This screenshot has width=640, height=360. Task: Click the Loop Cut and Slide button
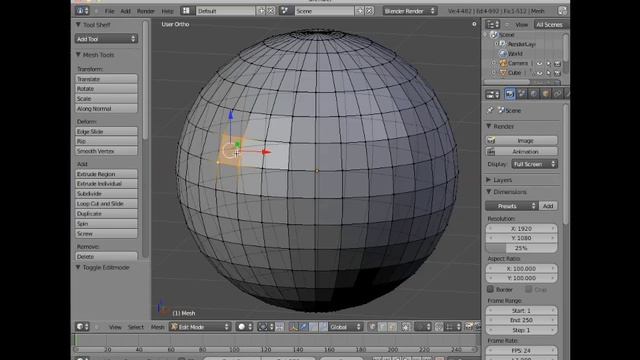tap(106, 203)
